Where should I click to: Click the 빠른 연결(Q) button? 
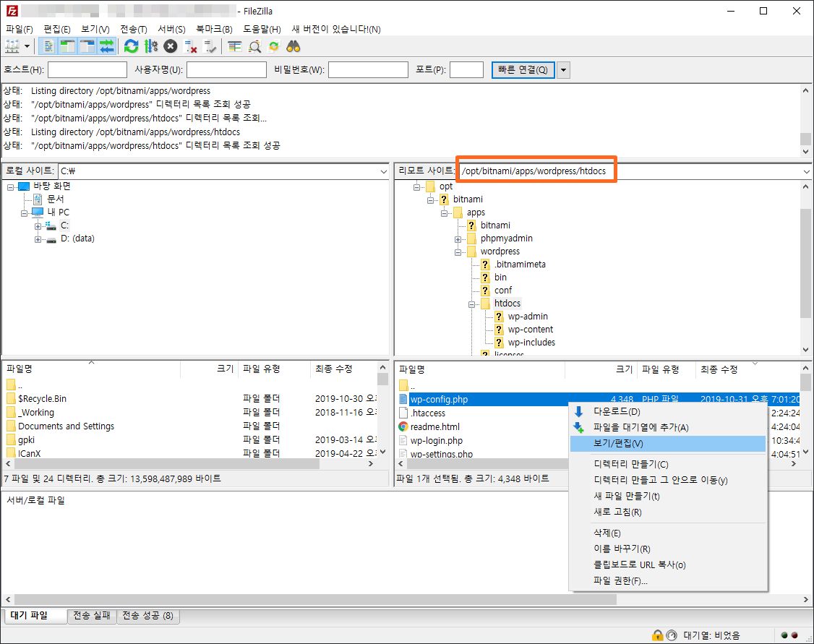[x=523, y=69]
